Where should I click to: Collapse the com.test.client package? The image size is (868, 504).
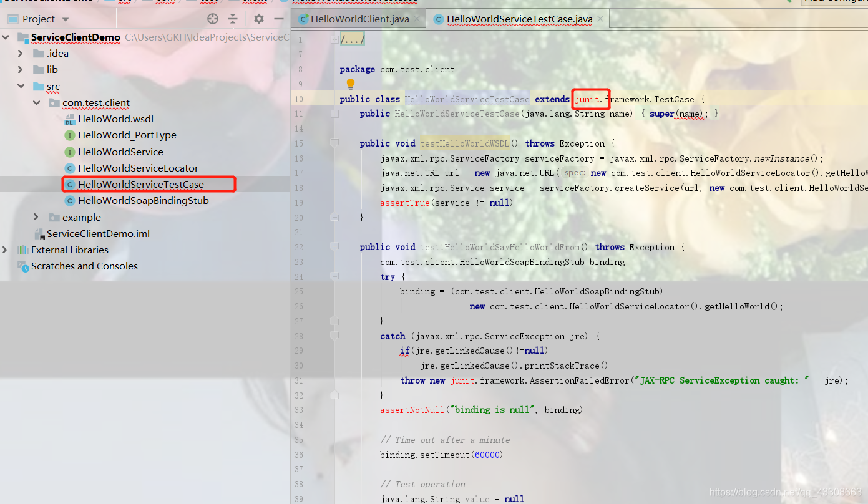(x=37, y=103)
